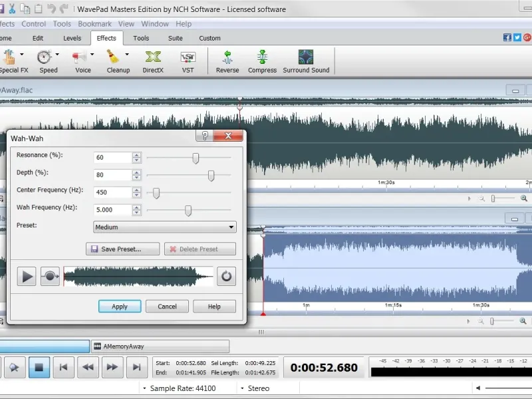
Task: Open the Preset dropdown showing Medium
Action: point(165,227)
